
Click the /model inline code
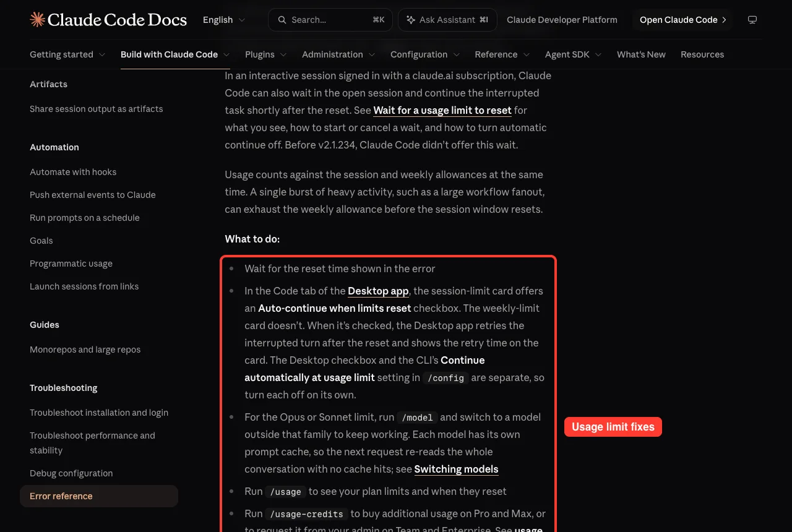[418, 418]
